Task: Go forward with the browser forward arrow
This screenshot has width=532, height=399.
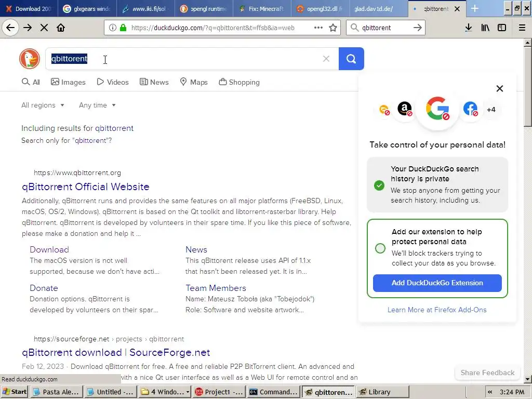Action: point(28,28)
